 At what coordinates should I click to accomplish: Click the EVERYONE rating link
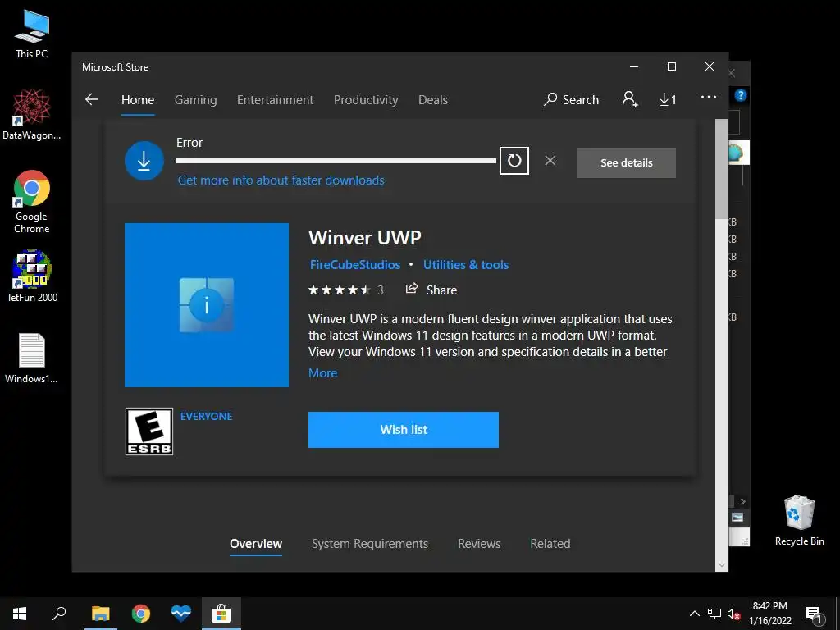[x=206, y=416]
